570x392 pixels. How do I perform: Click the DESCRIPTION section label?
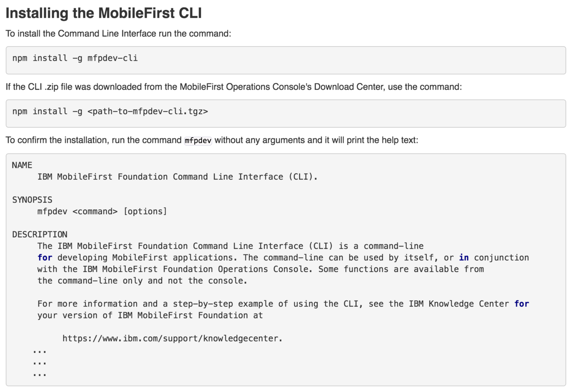(40, 234)
